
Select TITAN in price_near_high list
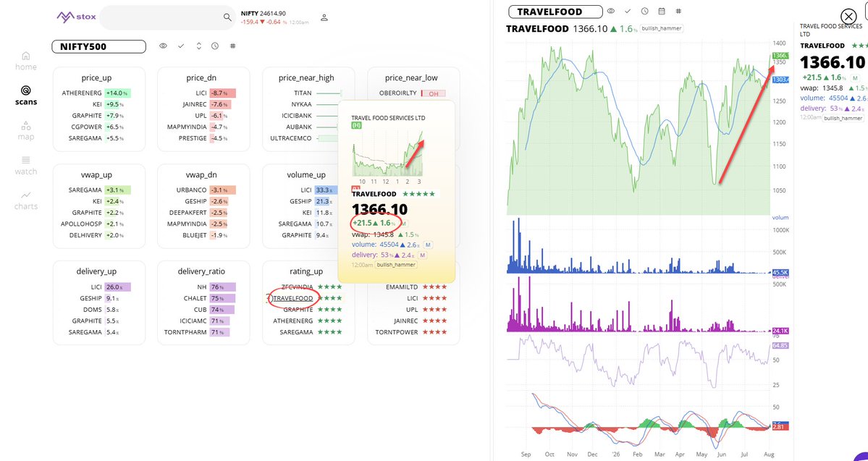click(303, 93)
